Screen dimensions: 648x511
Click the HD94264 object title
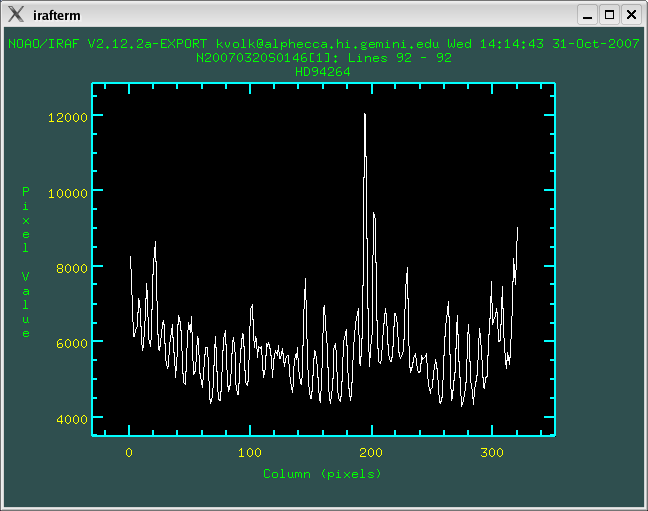tap(323, 72)
